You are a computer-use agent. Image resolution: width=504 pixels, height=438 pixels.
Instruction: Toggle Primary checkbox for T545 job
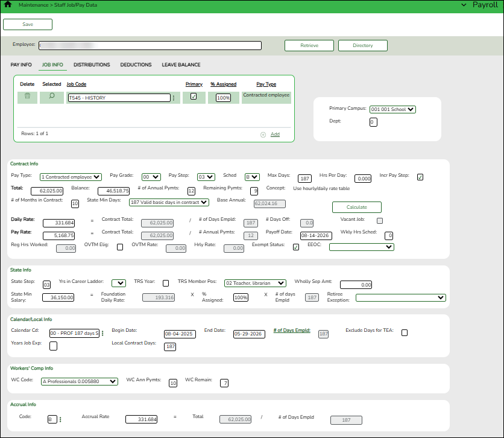194,96
